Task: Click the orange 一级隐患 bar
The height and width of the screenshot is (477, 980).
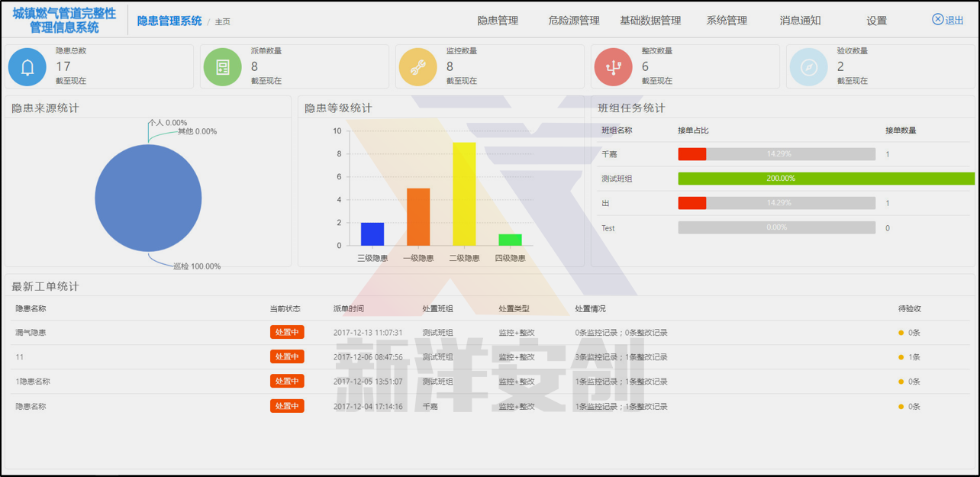Action: point(418,217)
